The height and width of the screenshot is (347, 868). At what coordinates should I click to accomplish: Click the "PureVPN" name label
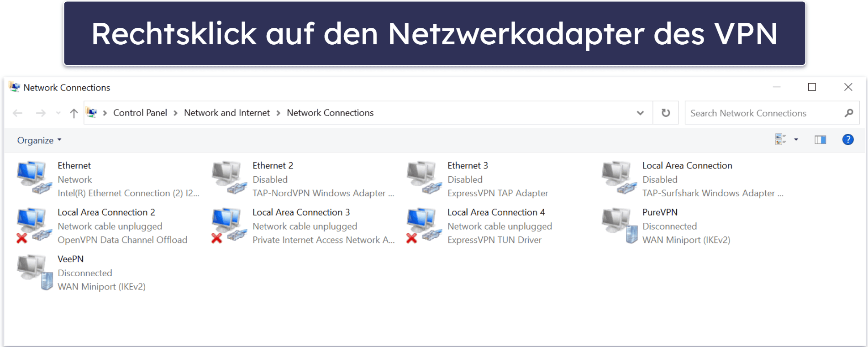click(x=660, y=212)
